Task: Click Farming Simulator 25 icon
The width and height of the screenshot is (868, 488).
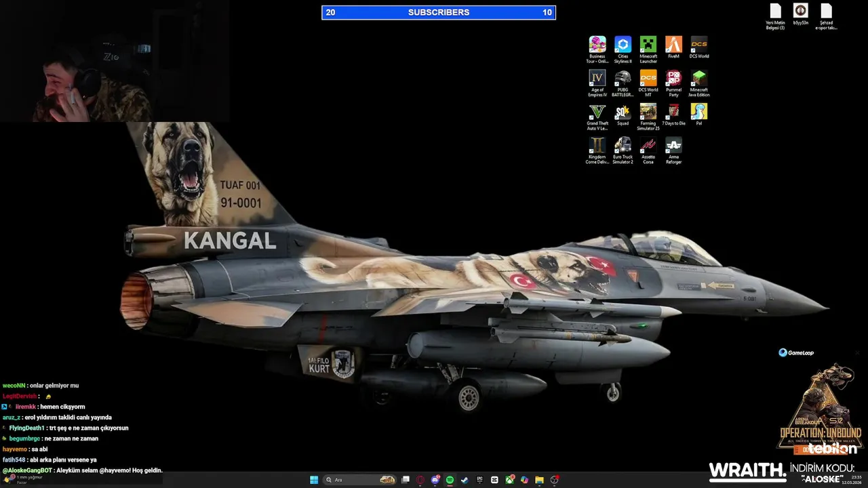Action: tap(648, 117)
